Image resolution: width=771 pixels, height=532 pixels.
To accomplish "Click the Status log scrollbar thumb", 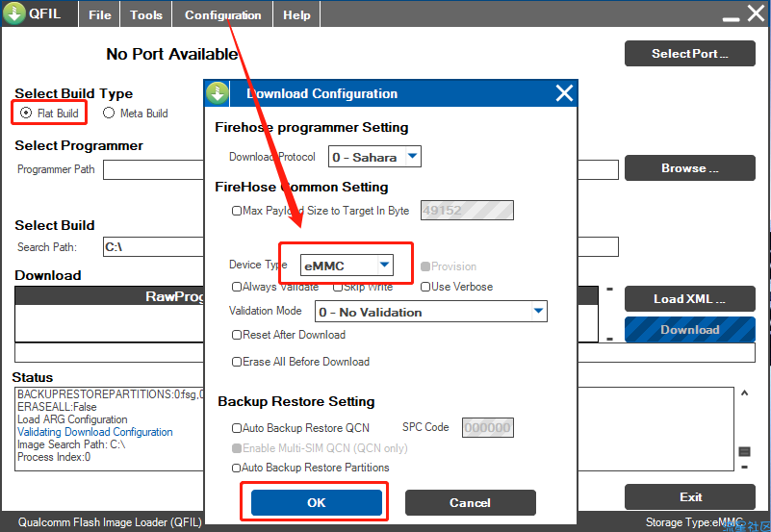I will [x=744, y=451].
